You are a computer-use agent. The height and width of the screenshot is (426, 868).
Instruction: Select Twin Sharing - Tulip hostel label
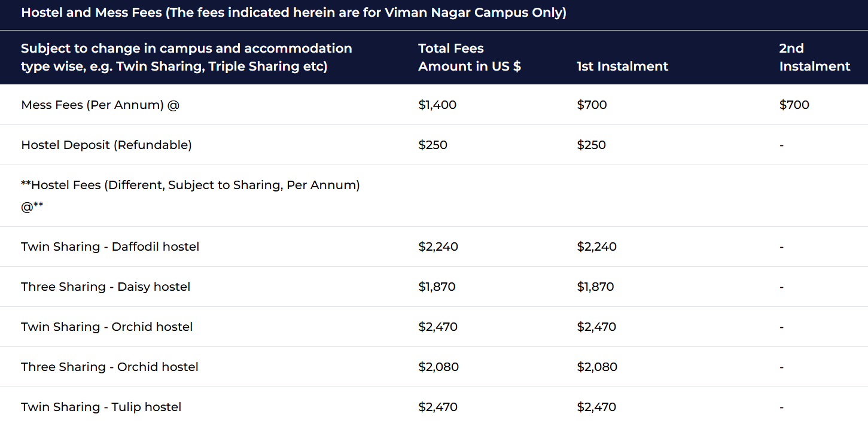pos(101,407)
